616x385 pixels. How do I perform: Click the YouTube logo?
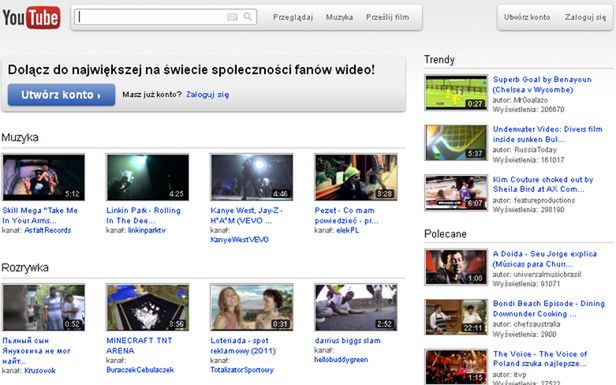coord(31,18)
